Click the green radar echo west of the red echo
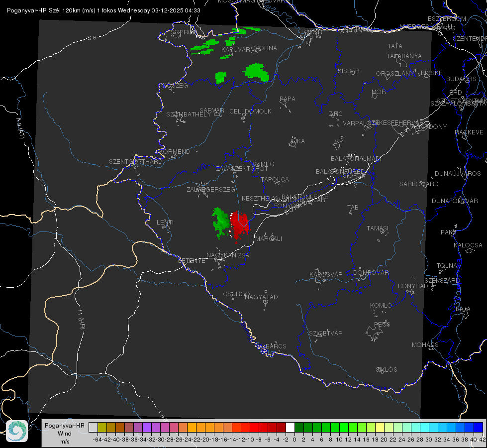The height and width of the screenshot is (448, 487). click(221, 223)
